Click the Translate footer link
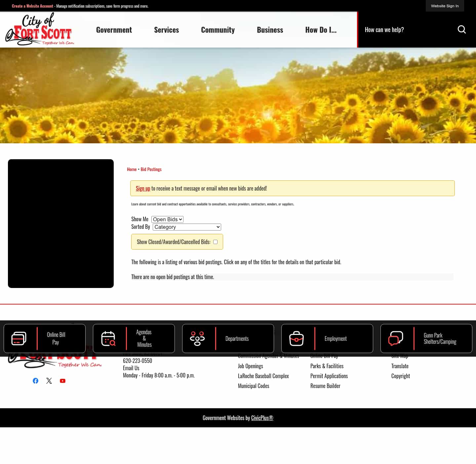476x464 pixels. 400,366
